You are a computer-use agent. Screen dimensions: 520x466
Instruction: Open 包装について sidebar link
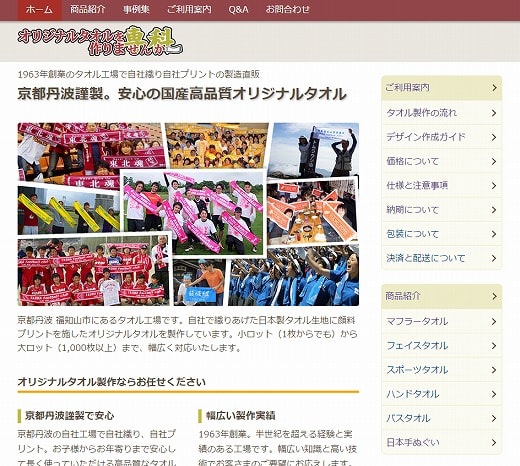442,234
